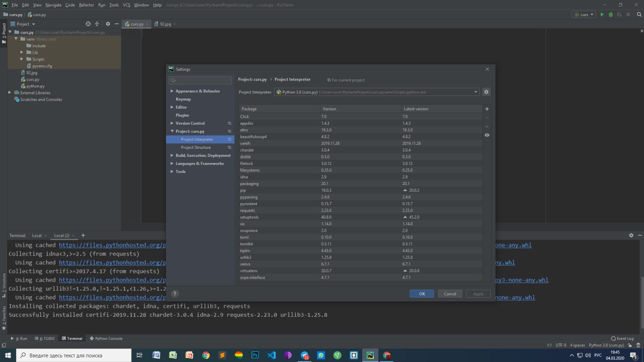
Task: Hide the Project panel with minus icon
Action: [116, 24]
